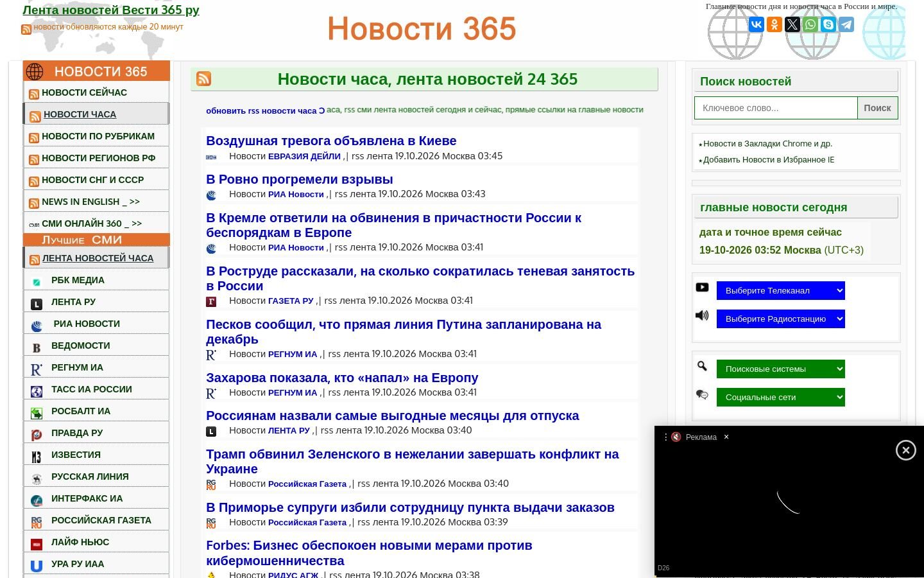Screen dimensions: 924x578
Task: Open НОВОСТИ СЕЙЧАС in sidebar menu
Action: coord(96,92)
